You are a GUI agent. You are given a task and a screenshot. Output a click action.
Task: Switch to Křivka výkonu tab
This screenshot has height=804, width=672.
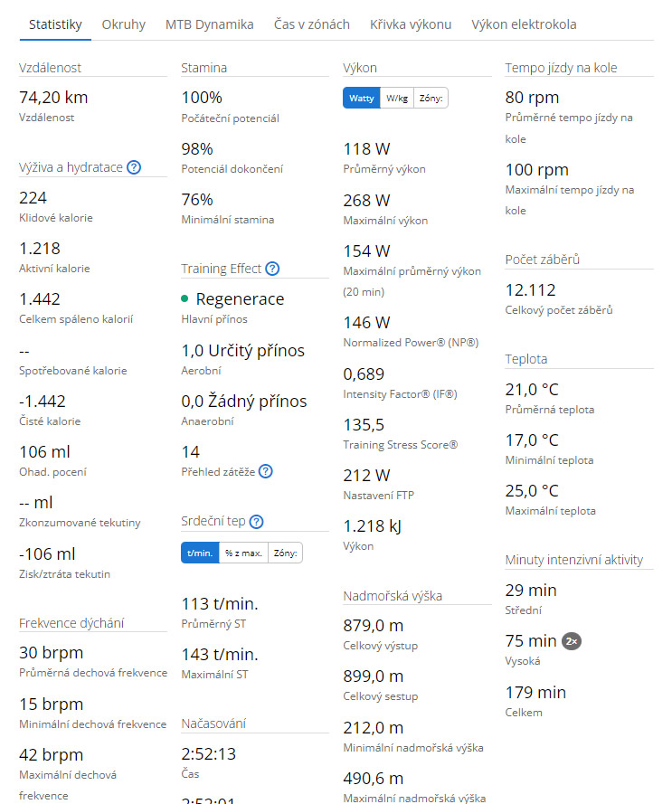tap(411, 24)
